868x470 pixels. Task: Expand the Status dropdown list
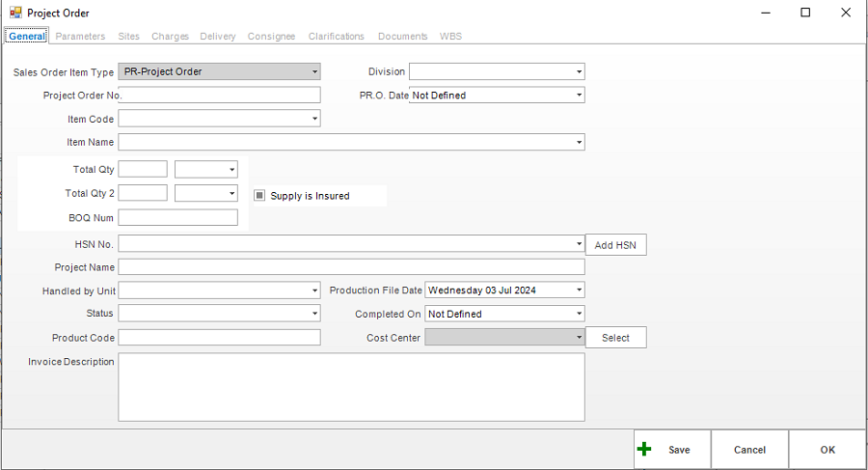(x=314, y=314)
